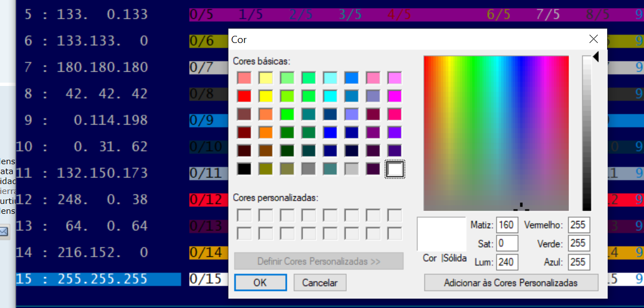
Task: Select row 15 : 255.255.255
Action: tap(99, 279)
